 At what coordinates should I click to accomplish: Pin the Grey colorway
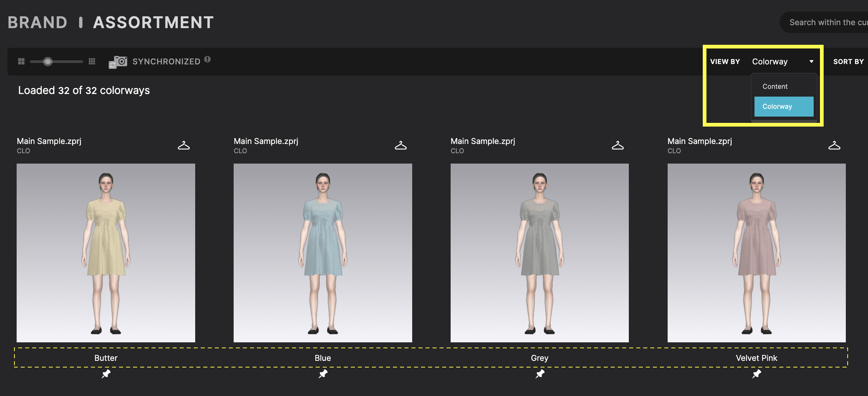tap(539, 374)
